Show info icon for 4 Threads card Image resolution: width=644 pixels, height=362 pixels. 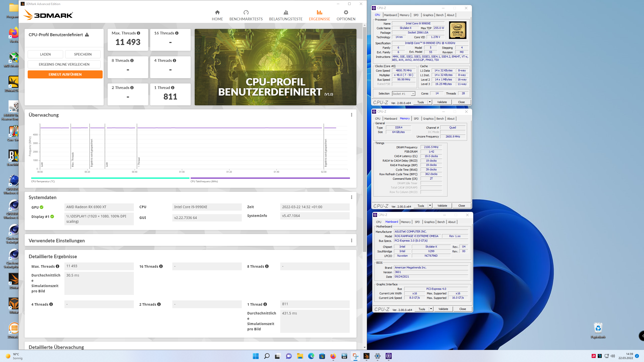coord(175,61)
